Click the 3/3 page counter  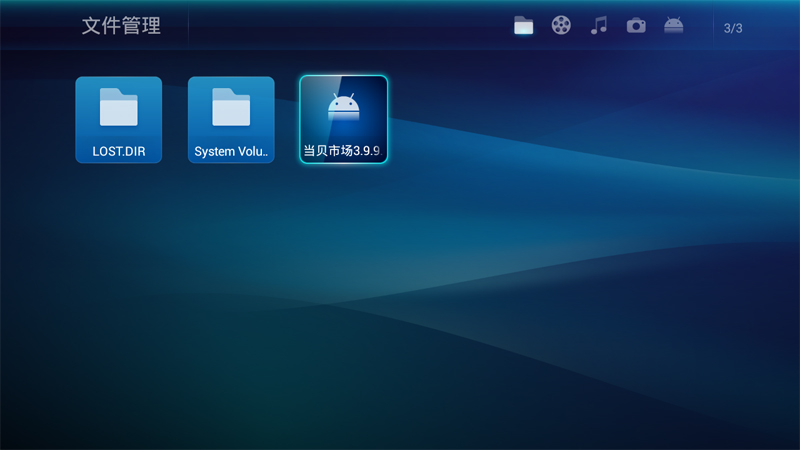(x=733, y=28)
